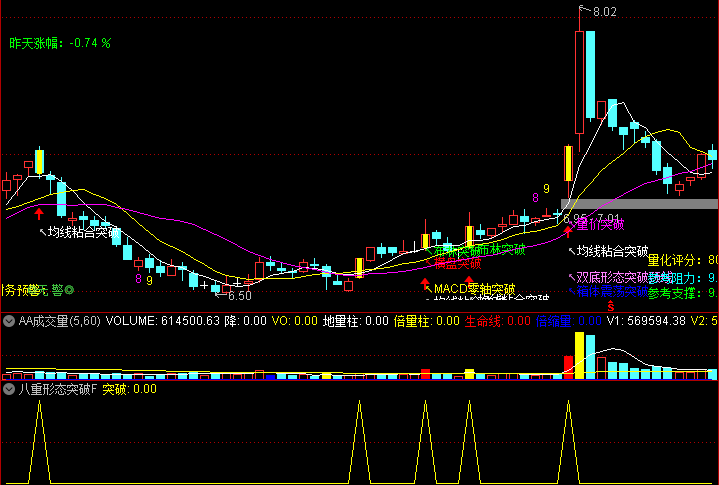
Task: Click the red up arrow beside 量价突破
Action: (x=568, y=231)
